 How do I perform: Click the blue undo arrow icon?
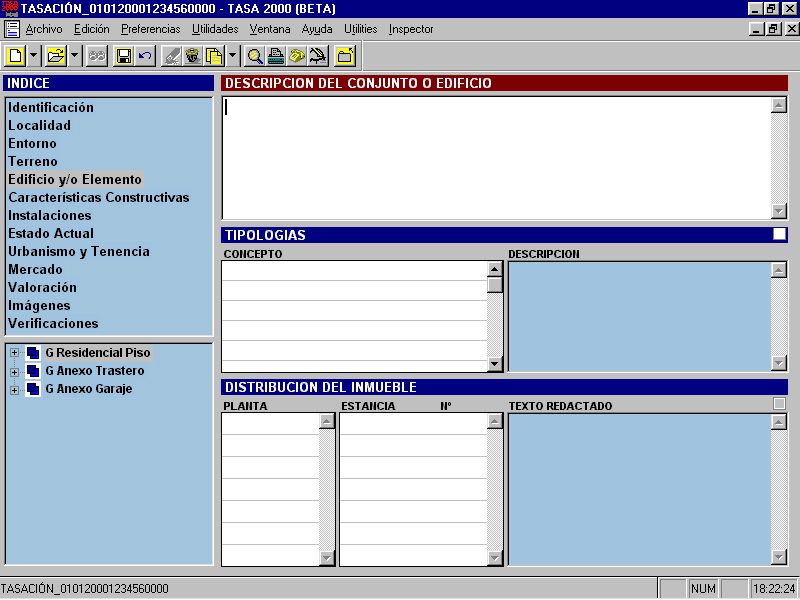click(145, 56)
